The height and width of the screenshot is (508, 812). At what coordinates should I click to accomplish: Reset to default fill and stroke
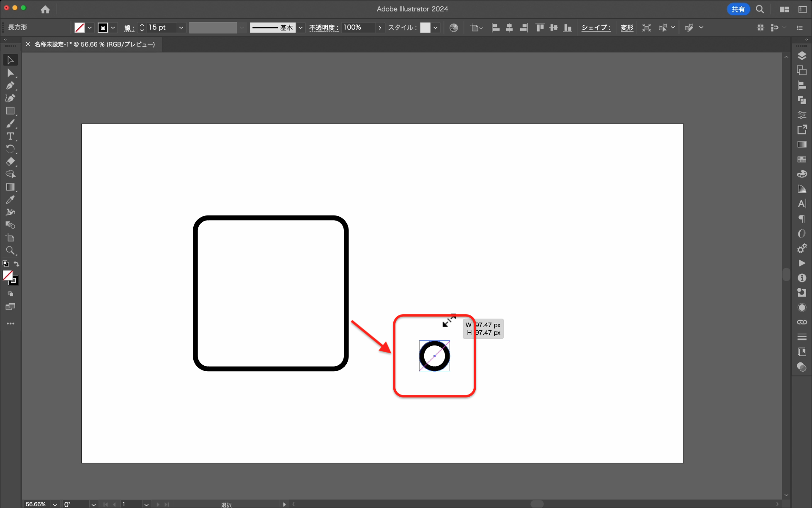[5, 264]
